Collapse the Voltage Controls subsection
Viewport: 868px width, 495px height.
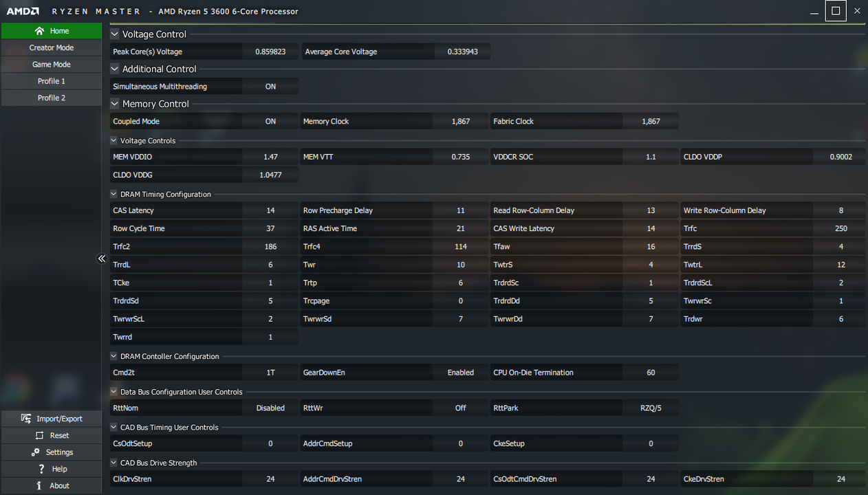[114, 140]
